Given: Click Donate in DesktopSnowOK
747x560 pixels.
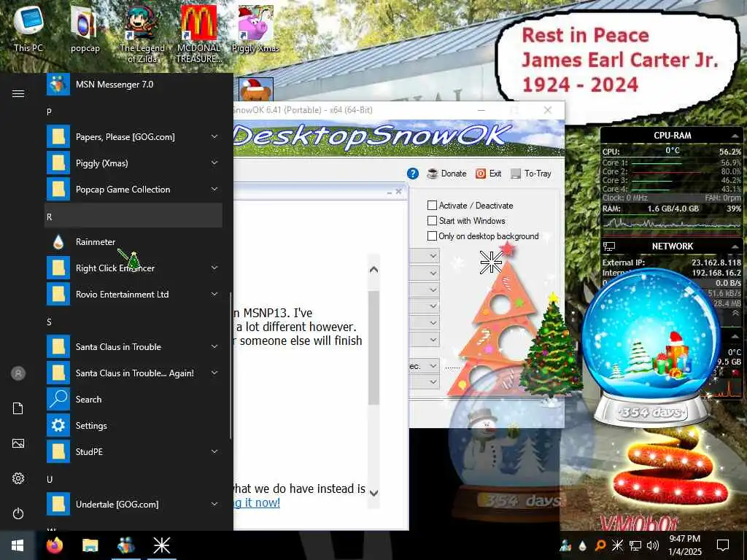Looking at the screenshot, I should coord(446,174).
